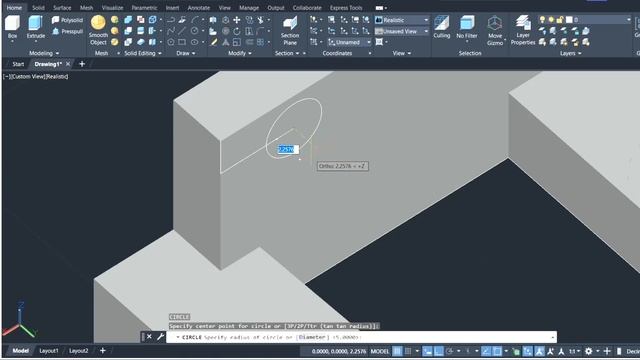The height and width of the screenshot is (360, 640).
Task: Open the workspace switching gear icon
Action: pos(588,351)
